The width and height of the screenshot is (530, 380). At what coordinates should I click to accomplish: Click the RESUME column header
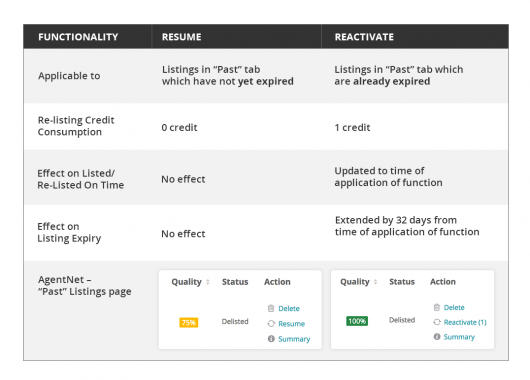click(x=182, y=37)
